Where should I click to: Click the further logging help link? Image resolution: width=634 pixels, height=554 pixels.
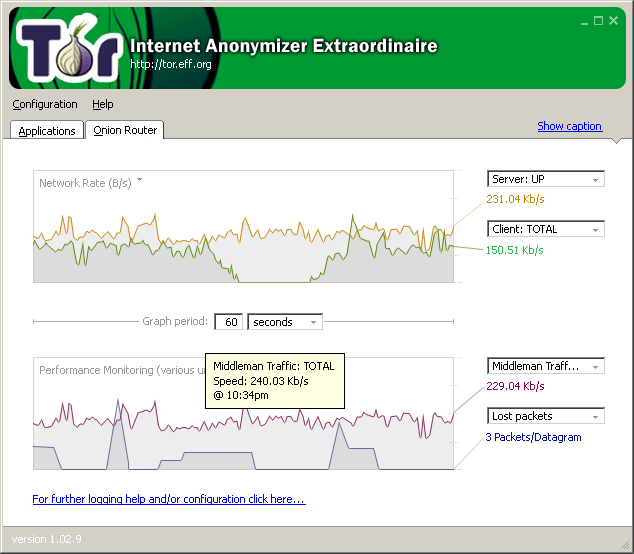[x=168, y=499]
